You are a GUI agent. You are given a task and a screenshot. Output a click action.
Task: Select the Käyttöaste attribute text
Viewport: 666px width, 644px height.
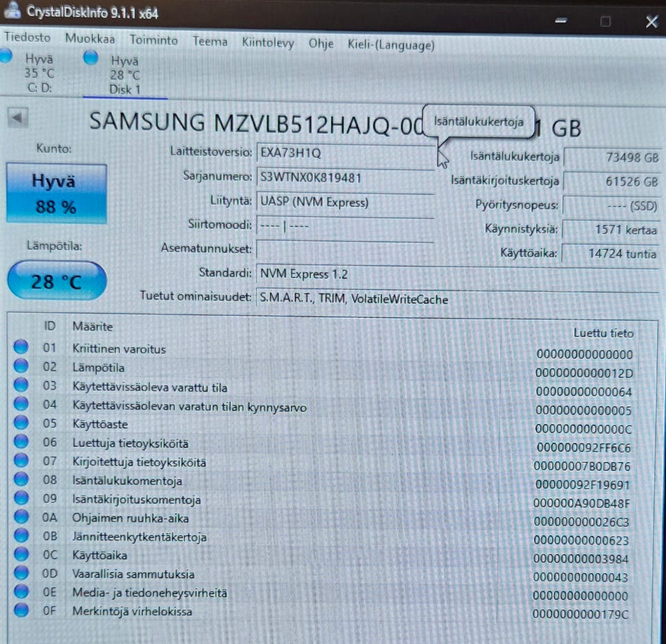100,424
